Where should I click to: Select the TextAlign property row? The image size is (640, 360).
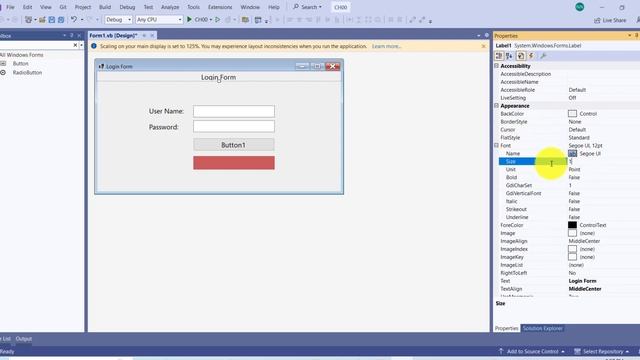tap(569, 289)
